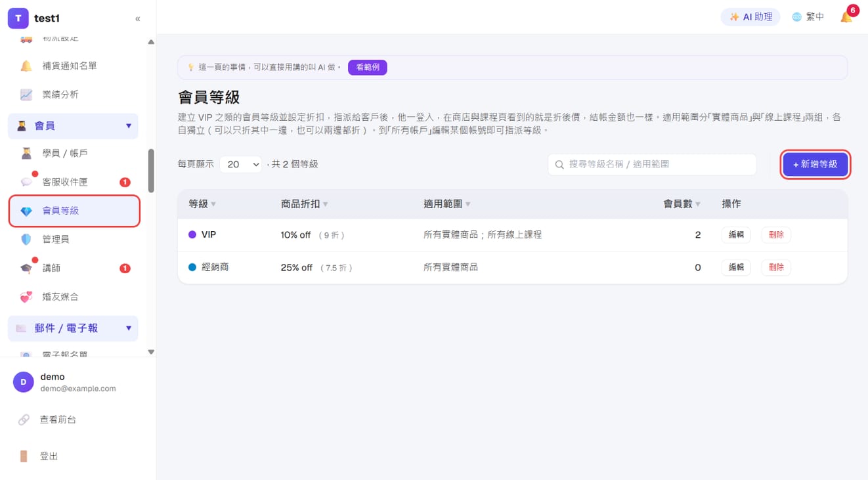This screenshot has height=480, width=868.
Task: Click the shield icon beside 管理員
Action: point(26,240)
